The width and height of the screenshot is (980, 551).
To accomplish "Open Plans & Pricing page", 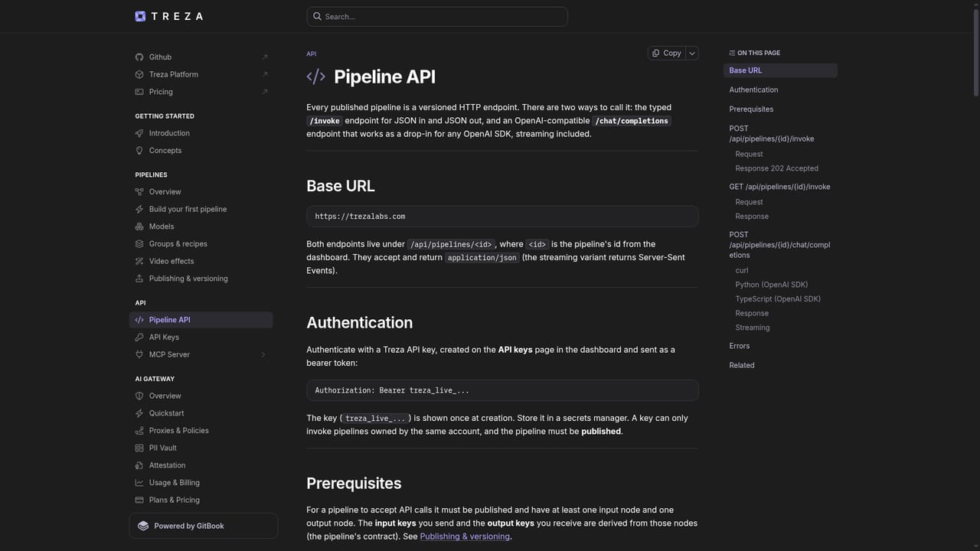I will (x=201, y=500).
